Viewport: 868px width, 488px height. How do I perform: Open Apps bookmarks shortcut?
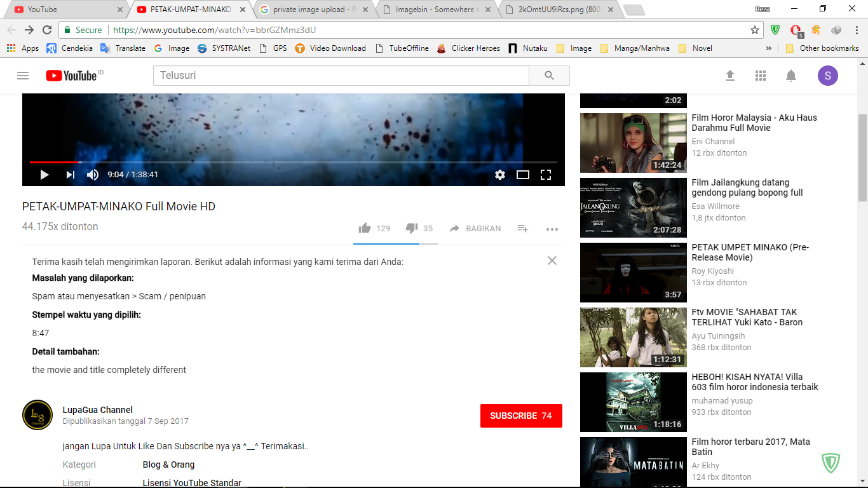[22, 48]
